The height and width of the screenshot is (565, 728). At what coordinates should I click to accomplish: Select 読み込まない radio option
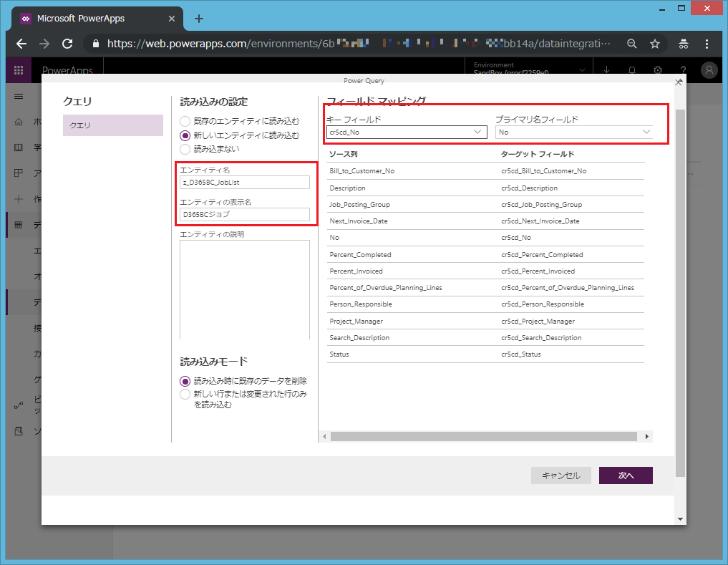pos(185,149)
